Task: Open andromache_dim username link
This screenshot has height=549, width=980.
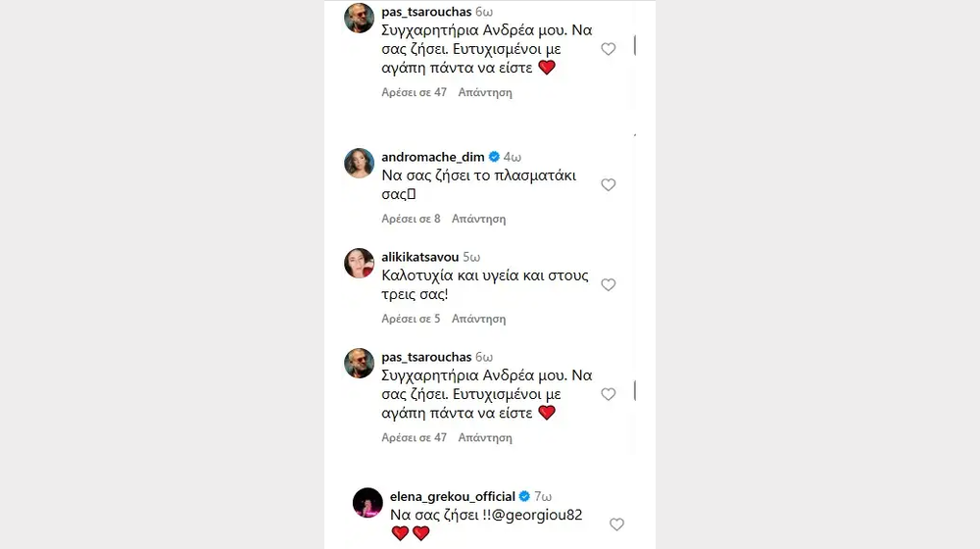Action: [x=432, y=156]
